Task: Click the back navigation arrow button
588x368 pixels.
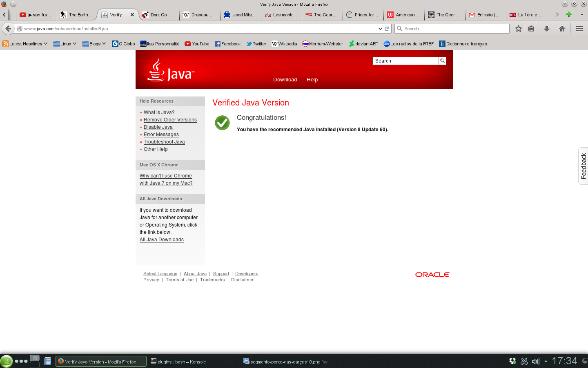Action: click(x=8, y=29)
